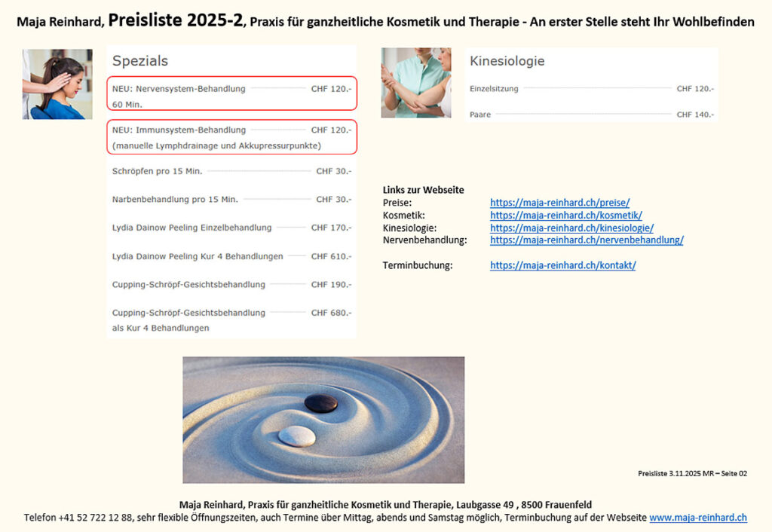Visit www.maja-reinhard.ch in the footer
This screenshot has height=532, width=772.
click(697, 518)
